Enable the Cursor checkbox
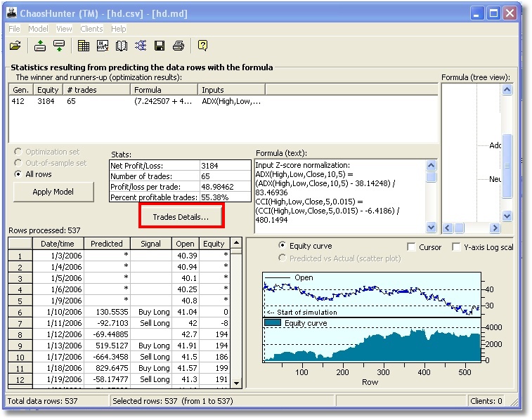The image size is (532, 420). (411, 247)
